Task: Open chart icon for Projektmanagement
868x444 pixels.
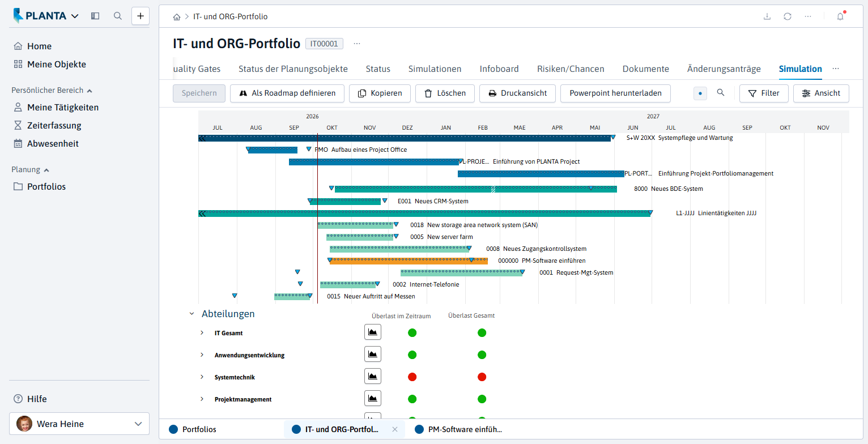Action: point(373,399)
